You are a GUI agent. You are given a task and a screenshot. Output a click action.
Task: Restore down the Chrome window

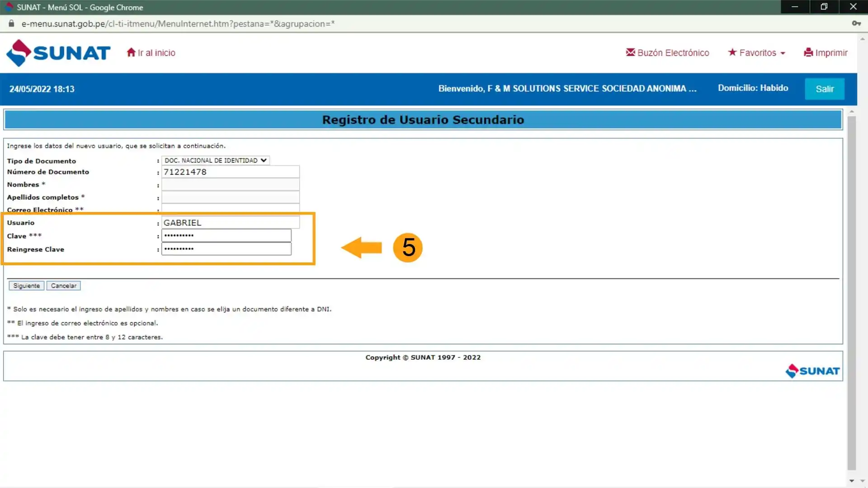824,7
